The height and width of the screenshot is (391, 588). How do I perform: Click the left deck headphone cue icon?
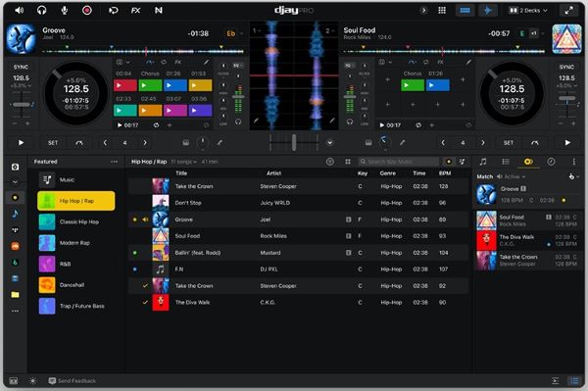coord(238,122)
